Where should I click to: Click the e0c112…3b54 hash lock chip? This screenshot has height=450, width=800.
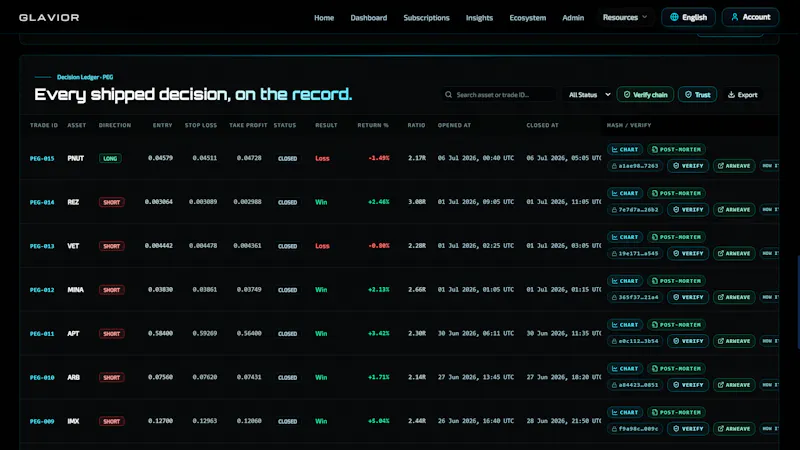pyautogui.click(x=635, y=341)
